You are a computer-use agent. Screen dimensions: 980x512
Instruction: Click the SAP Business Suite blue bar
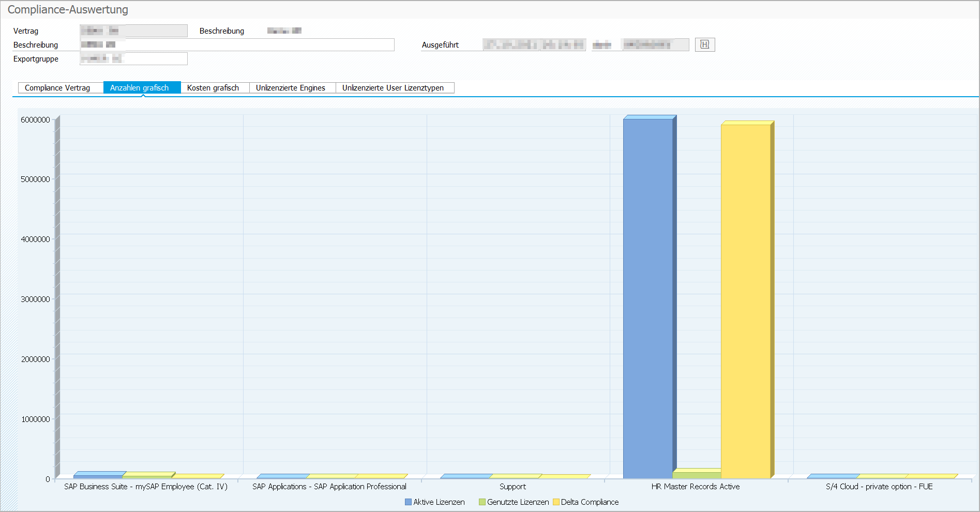(x=98, y=475)
